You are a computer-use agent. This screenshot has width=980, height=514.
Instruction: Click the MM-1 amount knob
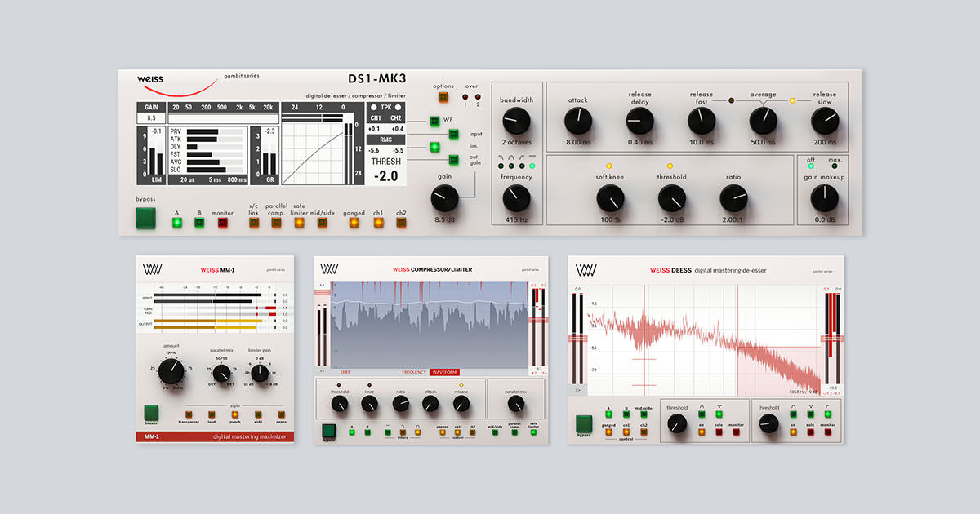(171, 372)
